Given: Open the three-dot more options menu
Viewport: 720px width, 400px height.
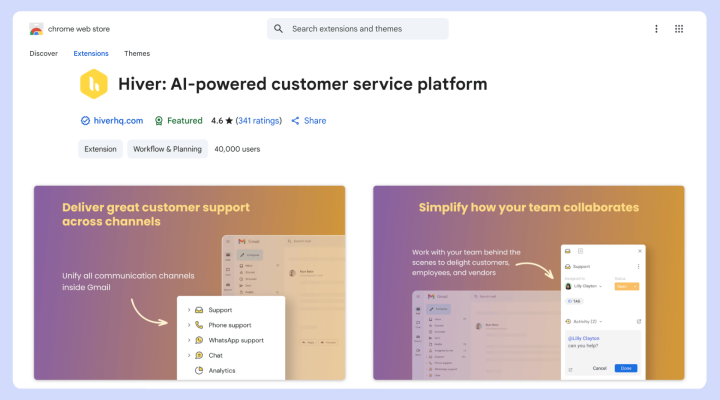Looking at the screenshot, I should coord(656,29).
